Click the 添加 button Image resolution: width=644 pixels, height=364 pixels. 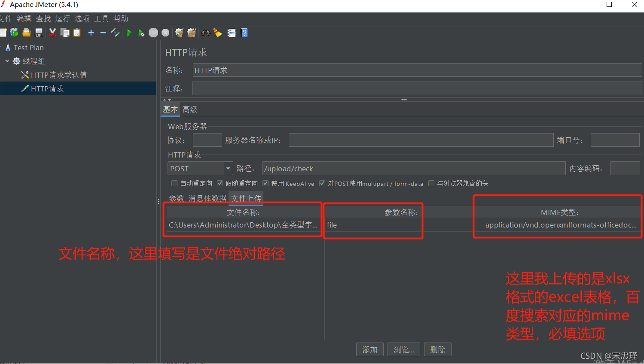pos(370,349)
